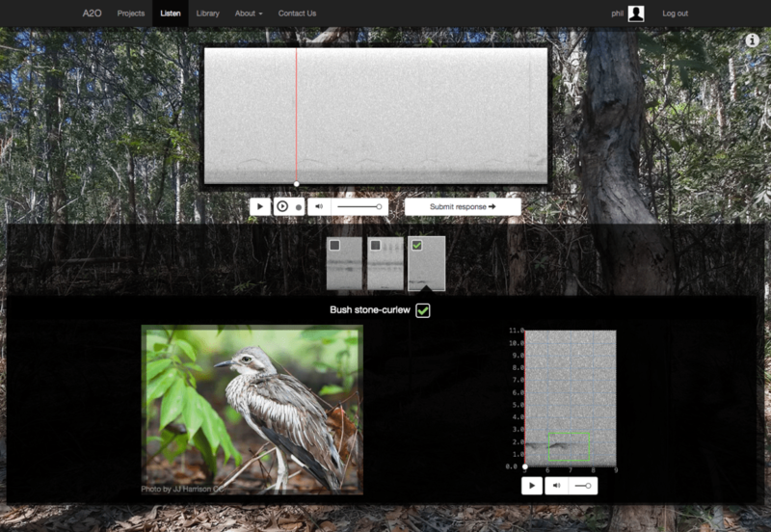
Task: Check the first spectrogram thumbnail checkbox
Action: pyautogui.click(x=334, y=246)
